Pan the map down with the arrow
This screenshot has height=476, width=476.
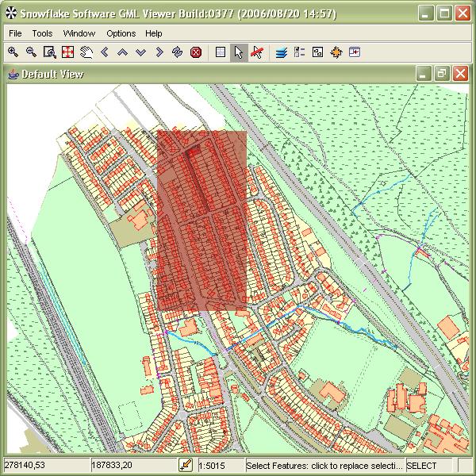click(x=140, y=52)
